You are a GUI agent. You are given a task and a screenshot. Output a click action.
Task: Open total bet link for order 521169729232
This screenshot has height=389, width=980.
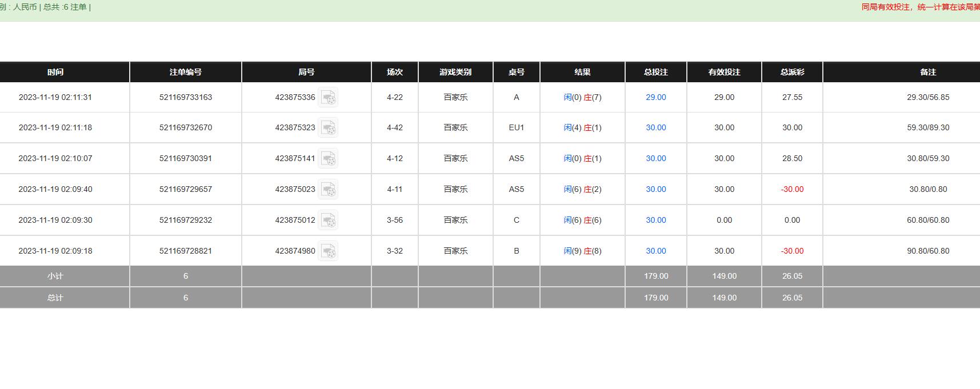(656, 220)
